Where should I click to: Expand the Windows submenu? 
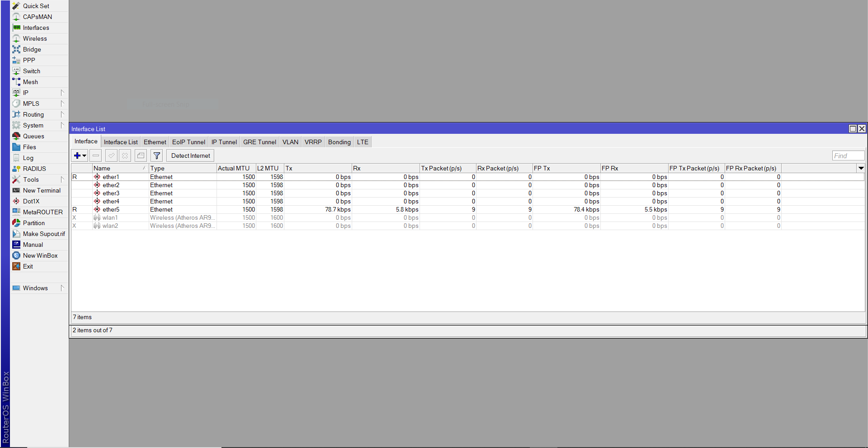coord(62,288)
